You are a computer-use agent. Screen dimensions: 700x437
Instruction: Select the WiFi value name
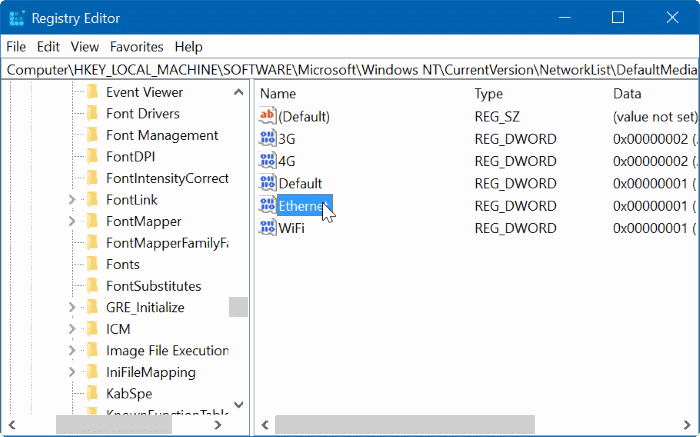(x=292, y=228)
